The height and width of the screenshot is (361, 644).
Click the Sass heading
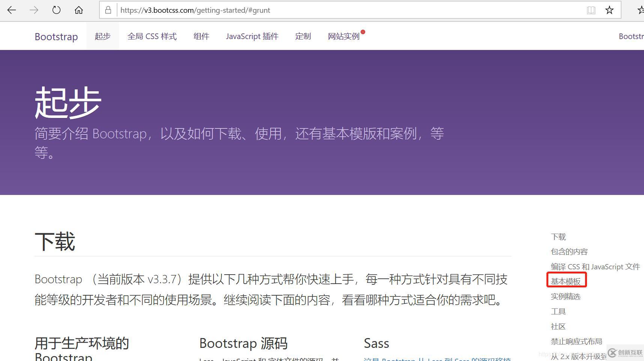(376, 343)
